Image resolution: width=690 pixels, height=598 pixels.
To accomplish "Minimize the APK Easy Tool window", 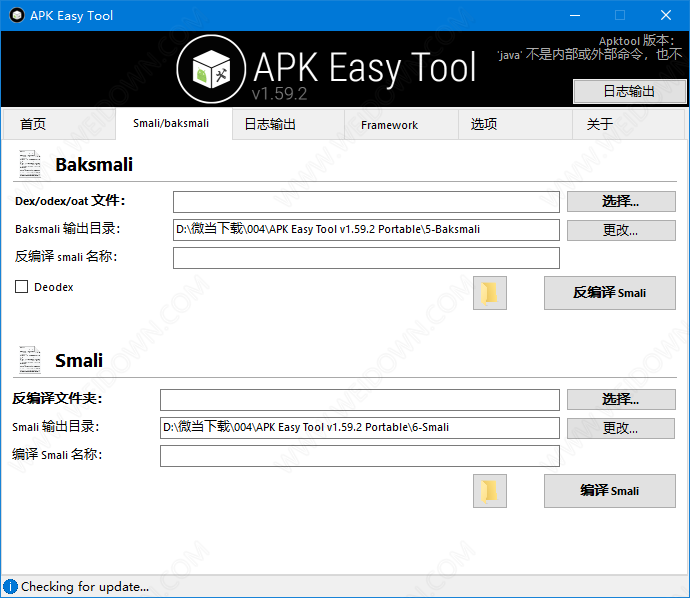I will tap(575, 15).
